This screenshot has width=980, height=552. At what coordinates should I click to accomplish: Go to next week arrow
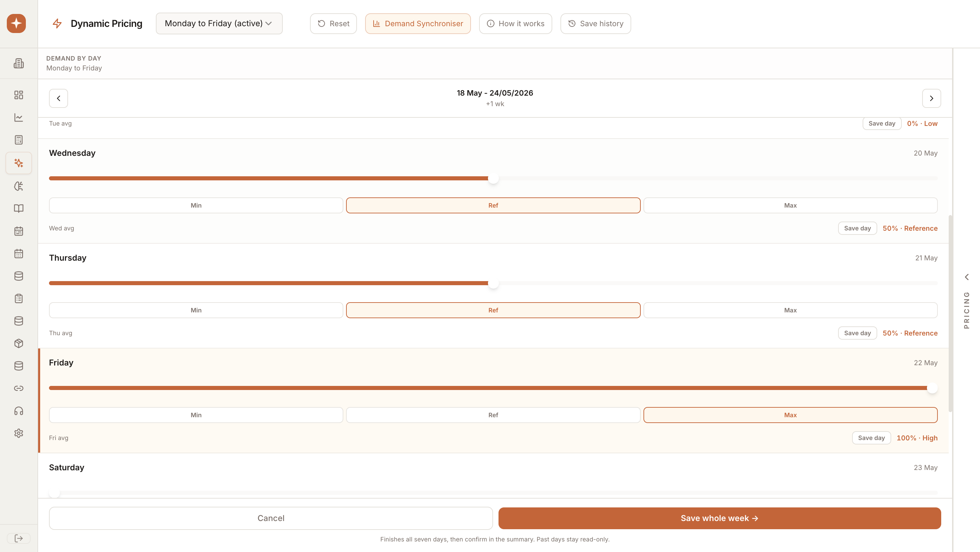(932, 99)
